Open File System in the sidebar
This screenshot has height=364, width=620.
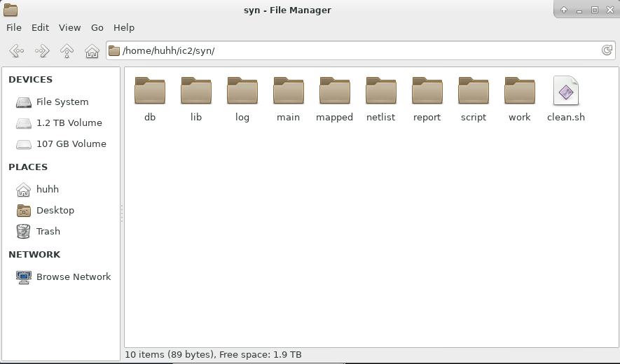tap(62, 102)
